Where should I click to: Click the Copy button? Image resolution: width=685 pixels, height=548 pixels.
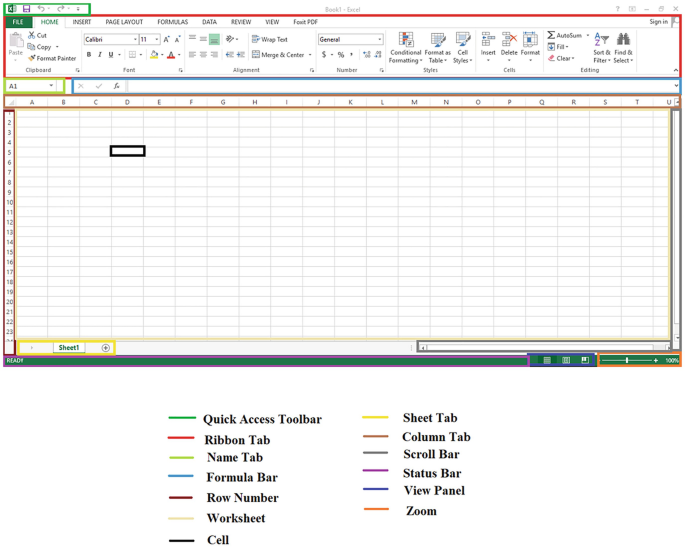click(x=40, y=47)
